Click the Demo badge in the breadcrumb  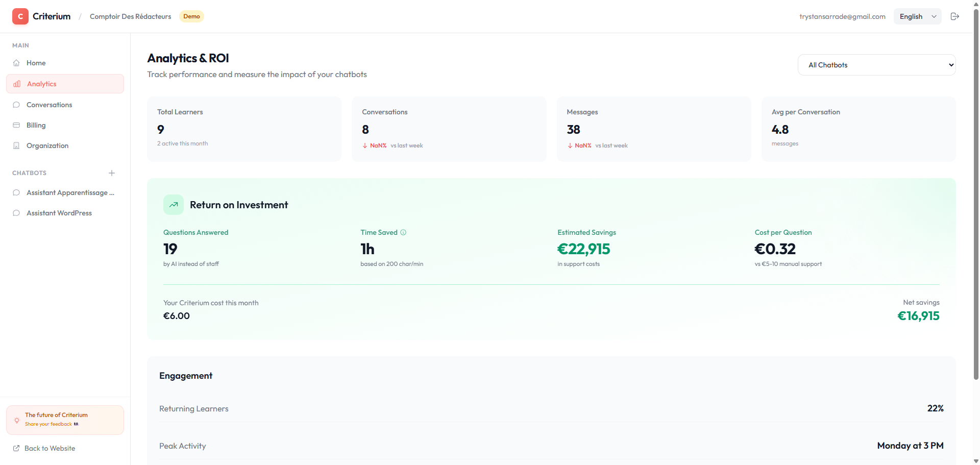(x=191, y=16)
